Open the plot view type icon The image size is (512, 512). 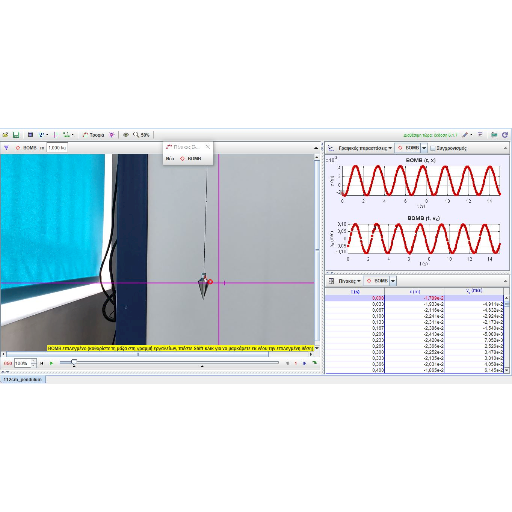(x=331, y=148)
